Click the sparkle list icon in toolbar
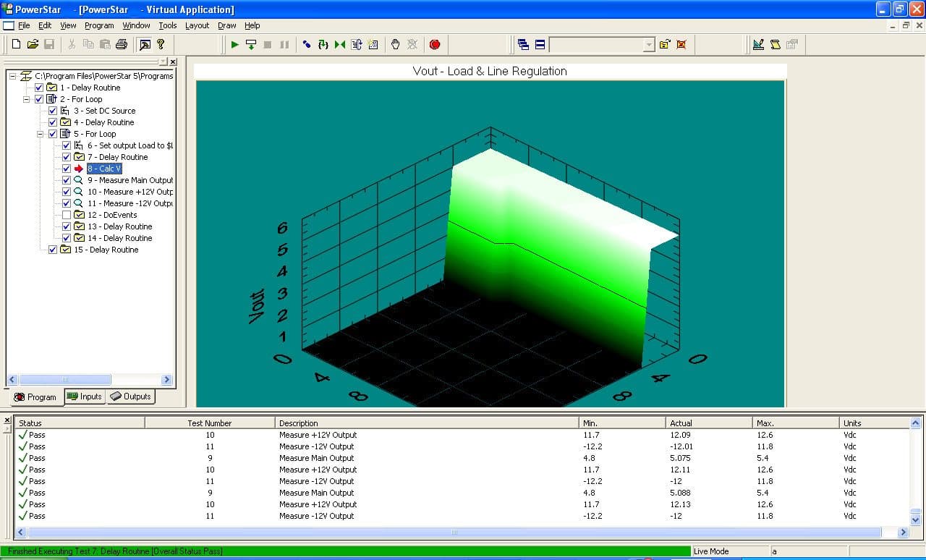Screen dimensions: 926x560 point(373,44)
